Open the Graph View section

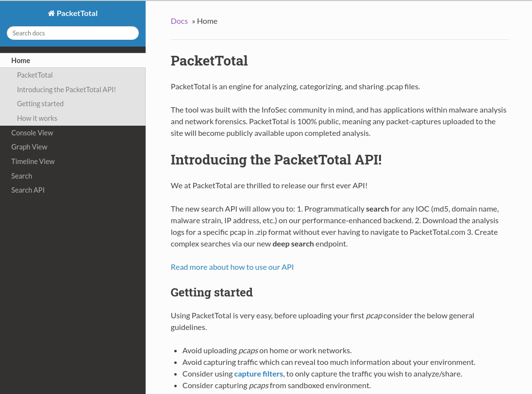click(x=29, y=147)
